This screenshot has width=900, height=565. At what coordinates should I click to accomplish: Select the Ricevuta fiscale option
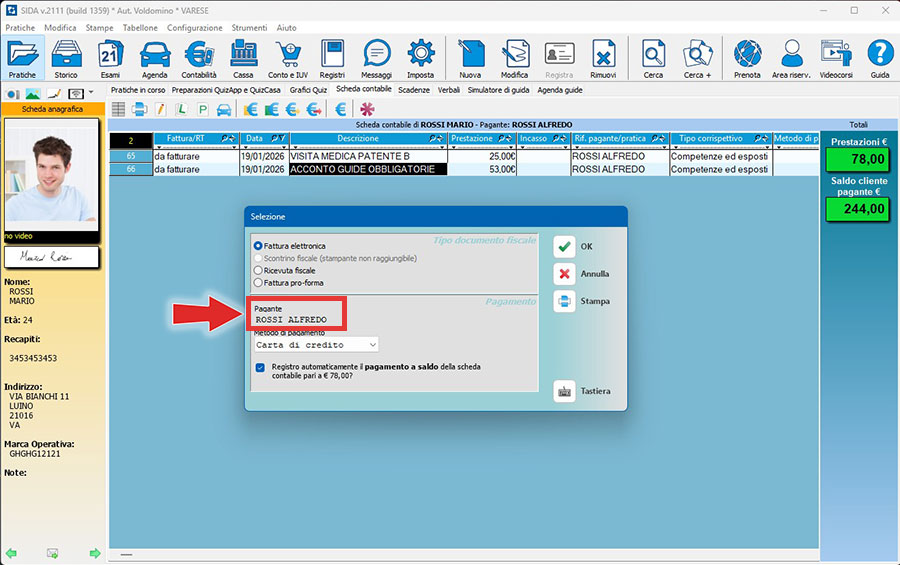(259, 270)
